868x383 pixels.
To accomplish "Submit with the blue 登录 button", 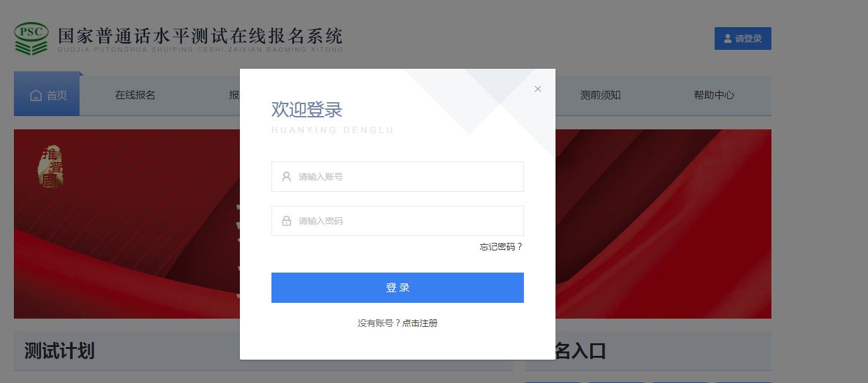I will (x=398, y=288).
